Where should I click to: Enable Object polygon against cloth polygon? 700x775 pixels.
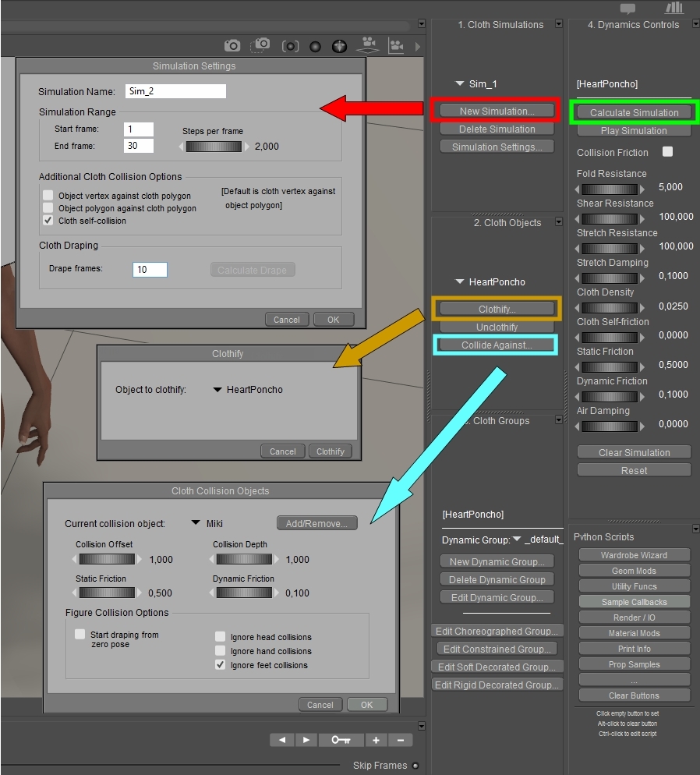(48, 207)
